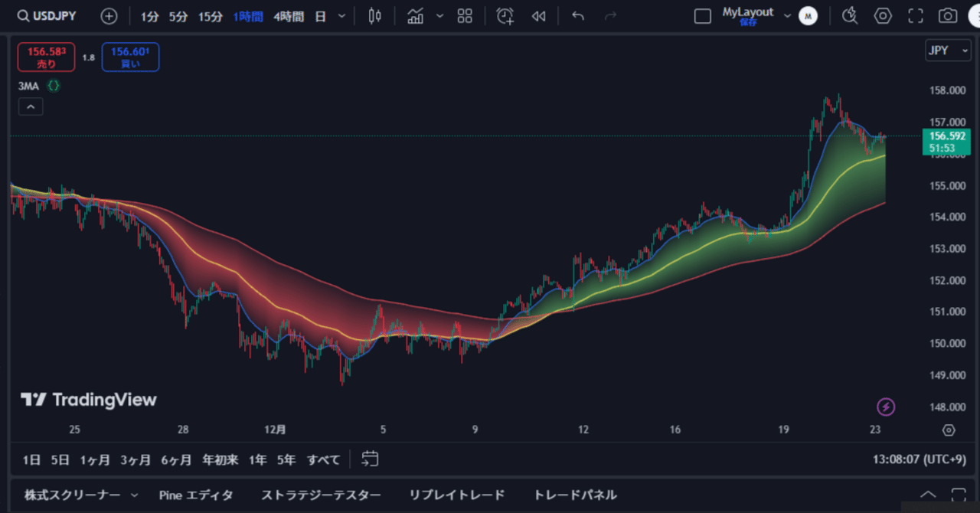Open quick search magnifier icon
The image size is (980, 513).
(x=849, y=16)
